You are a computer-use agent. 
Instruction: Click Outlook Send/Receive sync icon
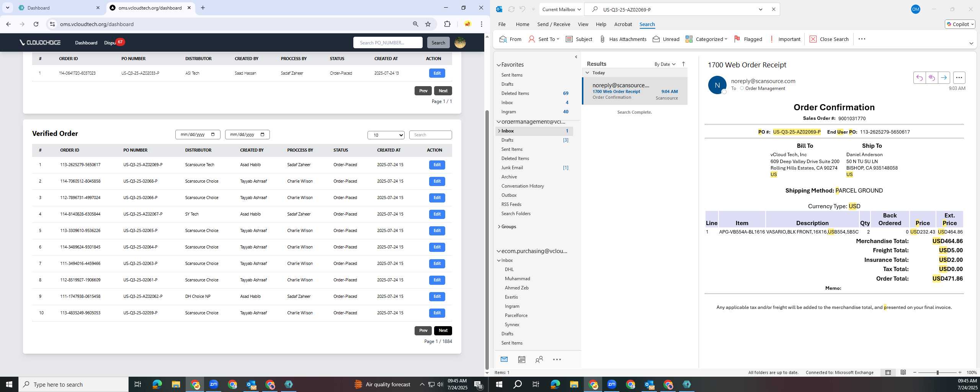[511, 9]
